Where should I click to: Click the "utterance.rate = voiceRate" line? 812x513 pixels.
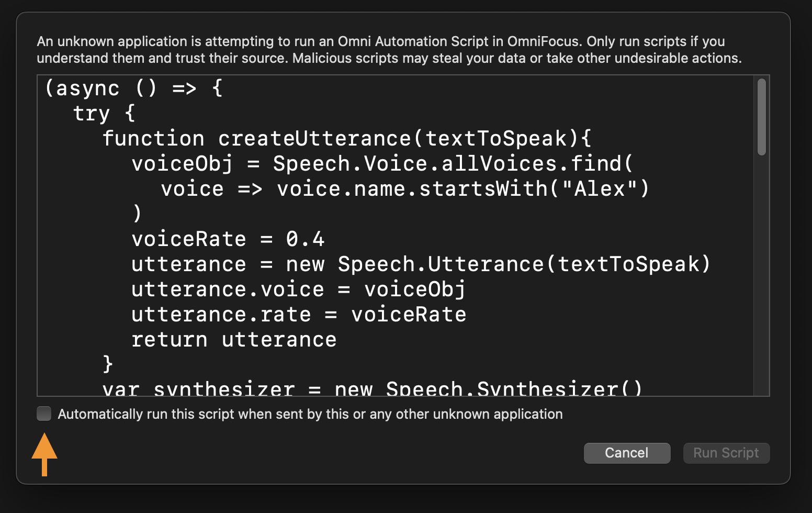click(x=298, y=314)
